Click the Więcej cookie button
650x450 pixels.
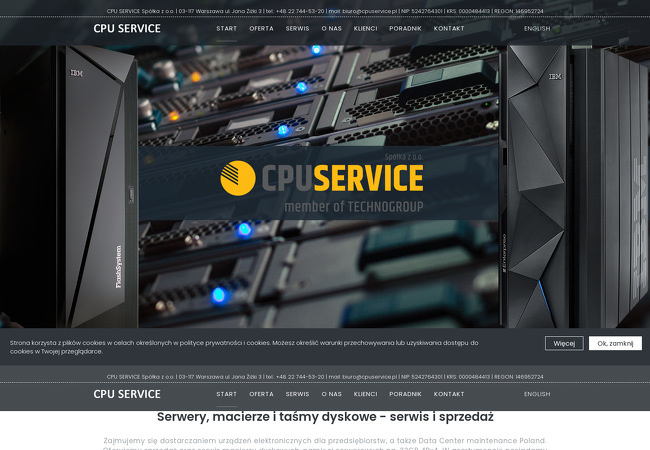coord(564,343)
